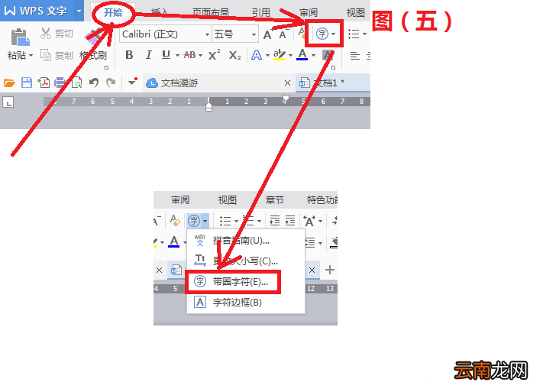Click the export to PDF icon

(44, 83)
